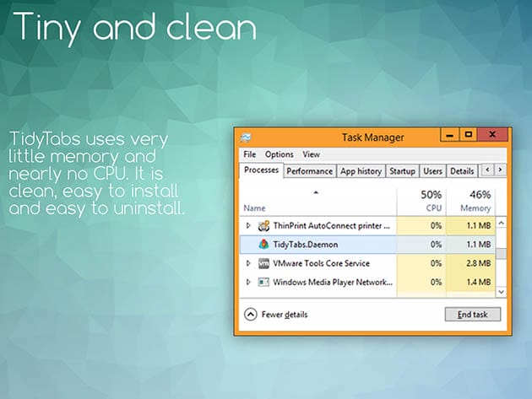Switch to the Performance tab
The width and height of the screenshot is (532, 399).
(x=309, y=171)
